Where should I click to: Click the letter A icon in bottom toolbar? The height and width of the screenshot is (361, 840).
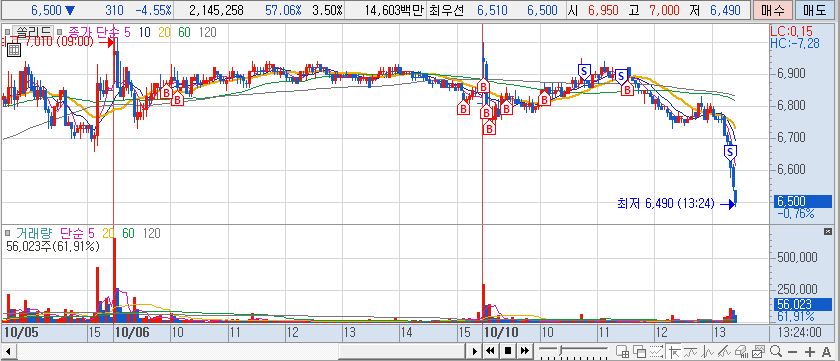826,352
